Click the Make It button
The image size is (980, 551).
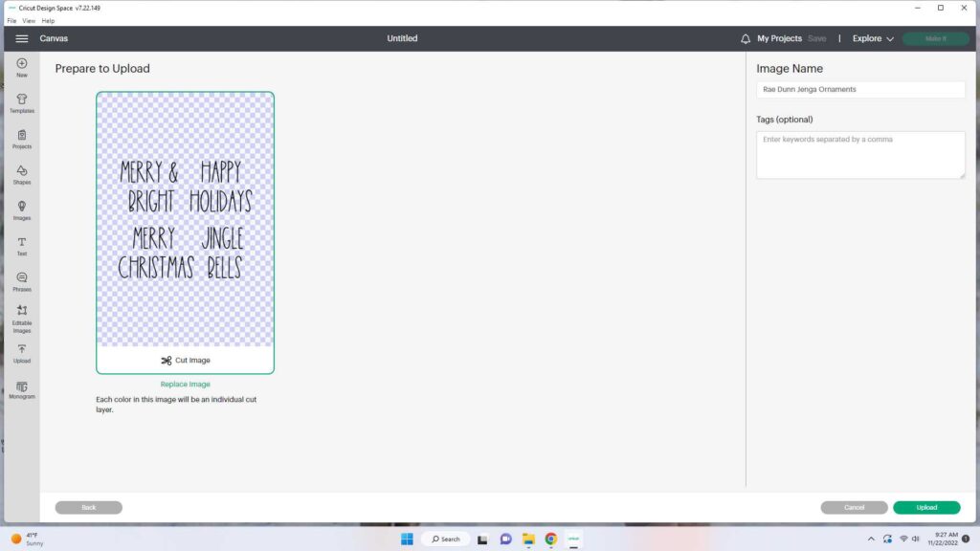[x=936, y=38]
